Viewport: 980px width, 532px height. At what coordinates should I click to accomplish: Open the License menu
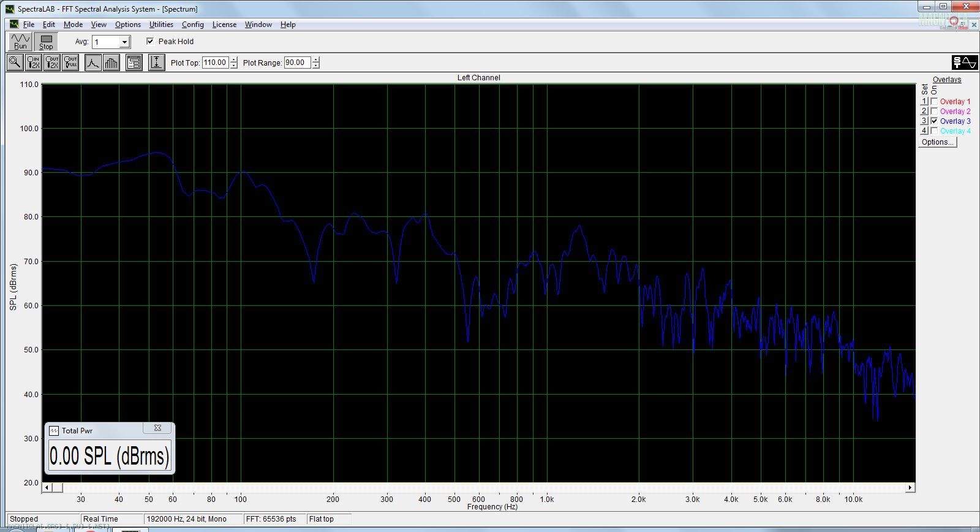click(224, 25)
